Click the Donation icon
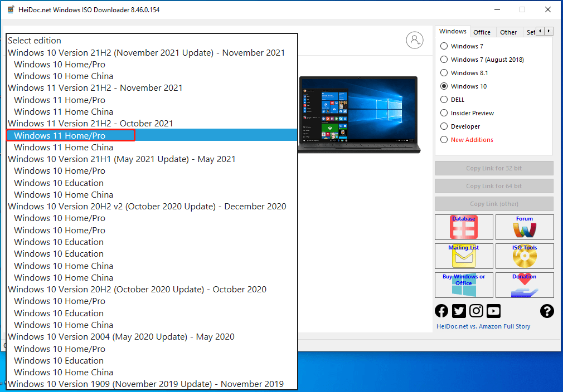Viewport: 563px width, 392px height. point(525,285)
